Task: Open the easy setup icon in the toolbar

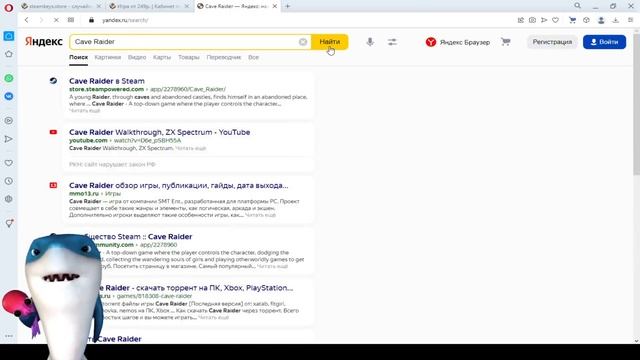Action: pos(631,20)
